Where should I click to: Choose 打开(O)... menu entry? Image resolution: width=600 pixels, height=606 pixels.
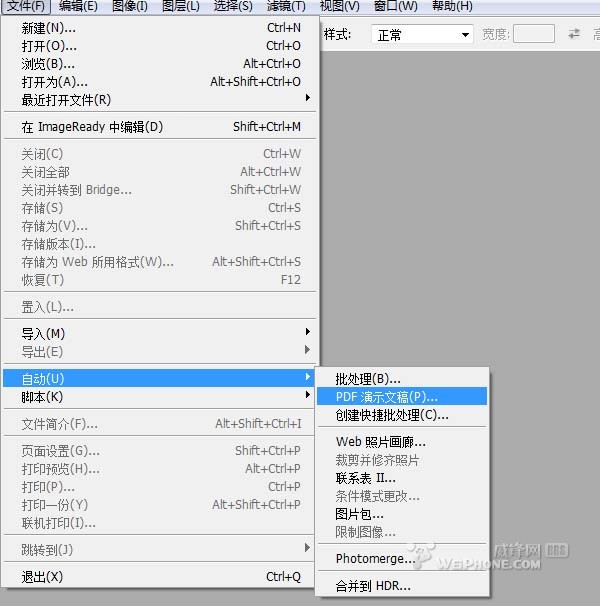click(x=161, y=46)
